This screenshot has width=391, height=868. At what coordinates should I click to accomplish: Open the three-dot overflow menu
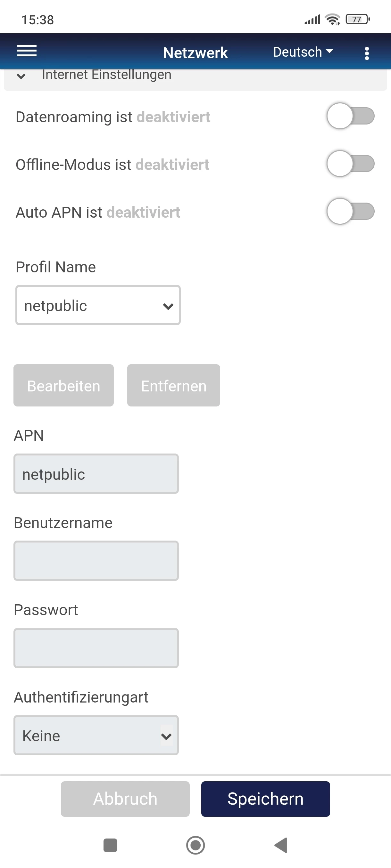(367, 53)
